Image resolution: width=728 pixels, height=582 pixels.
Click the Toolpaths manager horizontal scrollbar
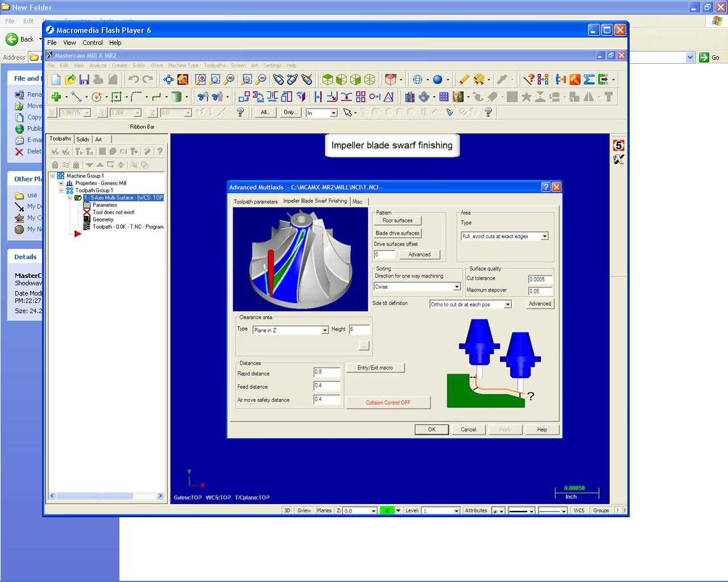coord(107,496)
